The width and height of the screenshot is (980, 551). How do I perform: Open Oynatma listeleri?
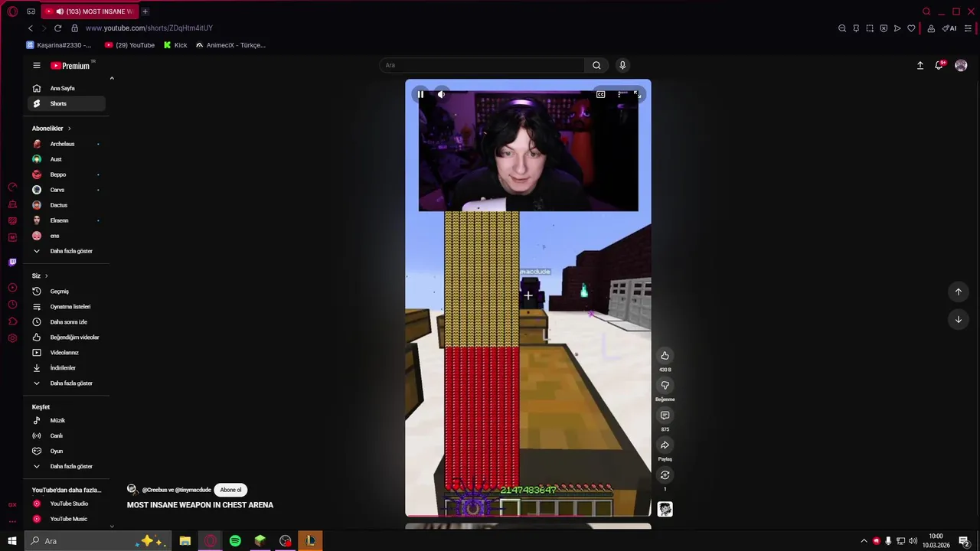coord(67,307)
